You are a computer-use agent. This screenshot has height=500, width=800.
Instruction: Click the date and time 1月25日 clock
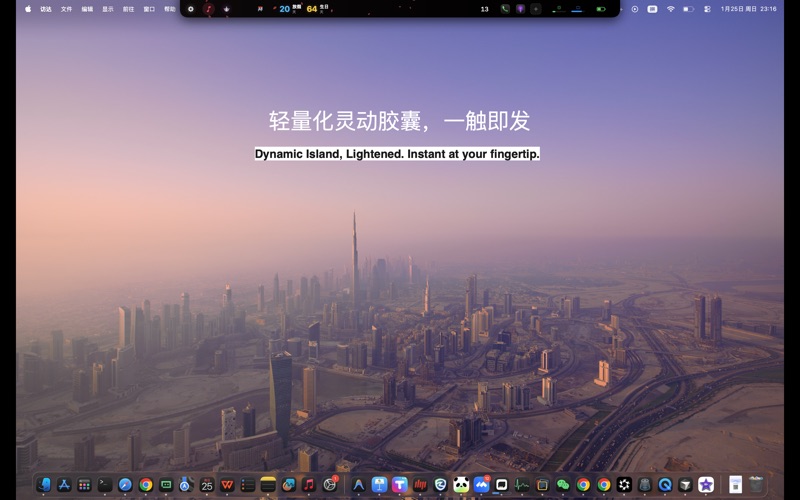coord(748,9)
